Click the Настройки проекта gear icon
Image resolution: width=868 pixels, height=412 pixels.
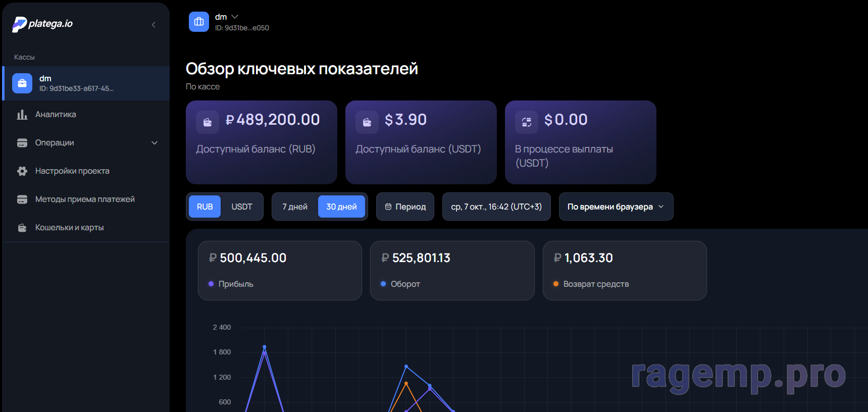tap(22, 171)
